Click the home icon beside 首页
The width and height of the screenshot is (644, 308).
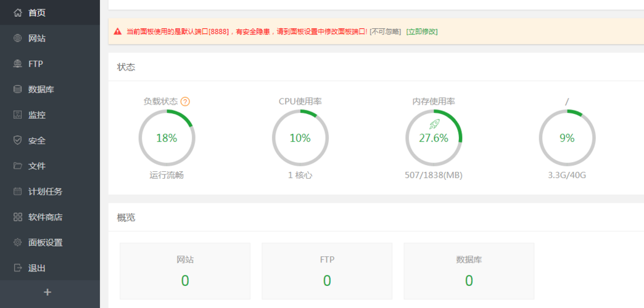click(17, 13)
